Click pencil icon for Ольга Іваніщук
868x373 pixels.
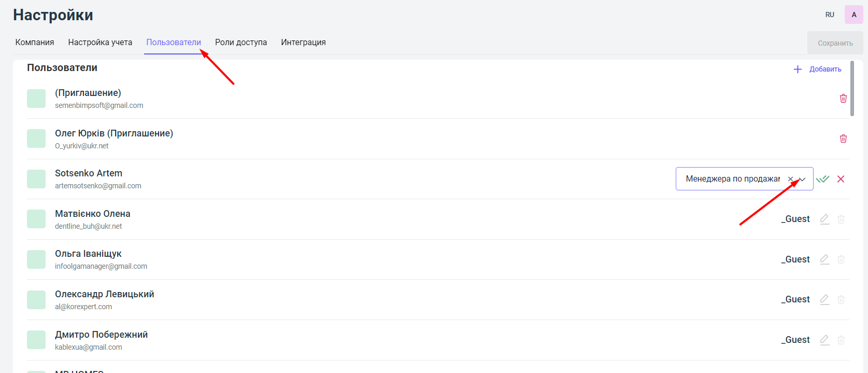point(824,259)
